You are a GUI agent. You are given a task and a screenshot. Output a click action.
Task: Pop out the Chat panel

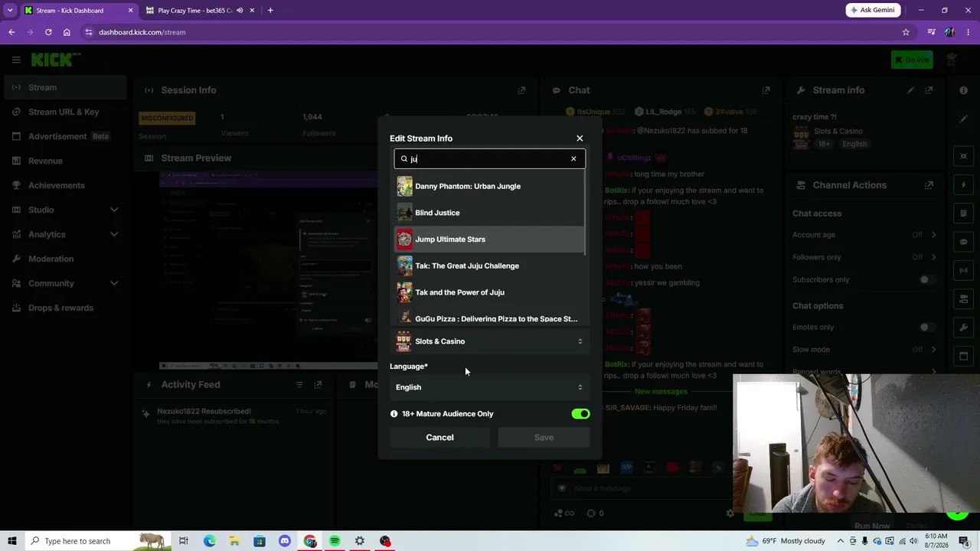pyautogui.click(x=766, y=90)
